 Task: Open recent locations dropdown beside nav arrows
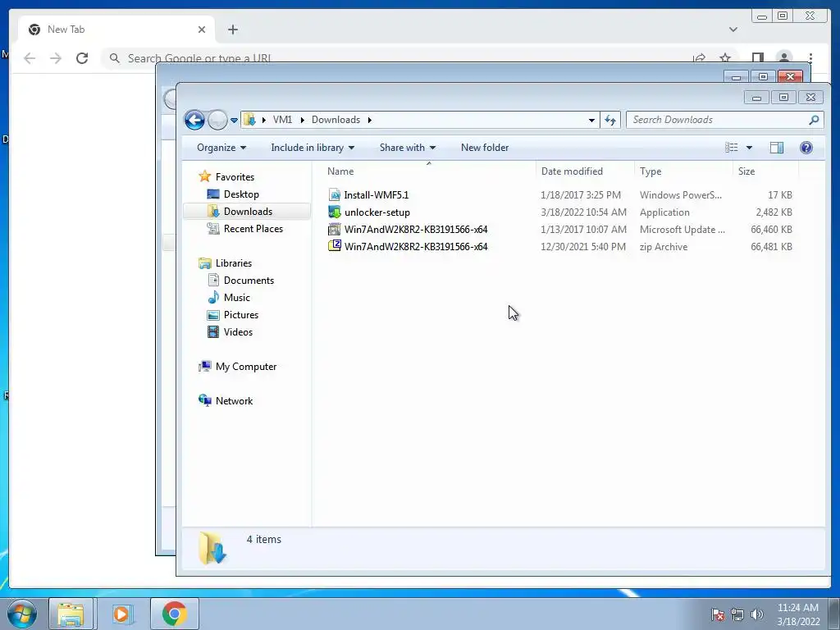click(x=234, y=121)
